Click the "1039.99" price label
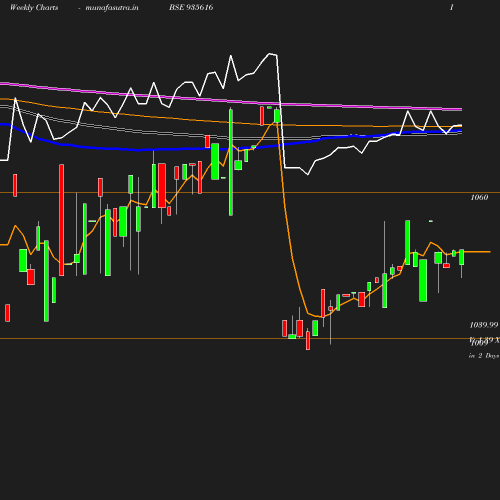This screenshot has width=500, height=500. pos(484,325)
